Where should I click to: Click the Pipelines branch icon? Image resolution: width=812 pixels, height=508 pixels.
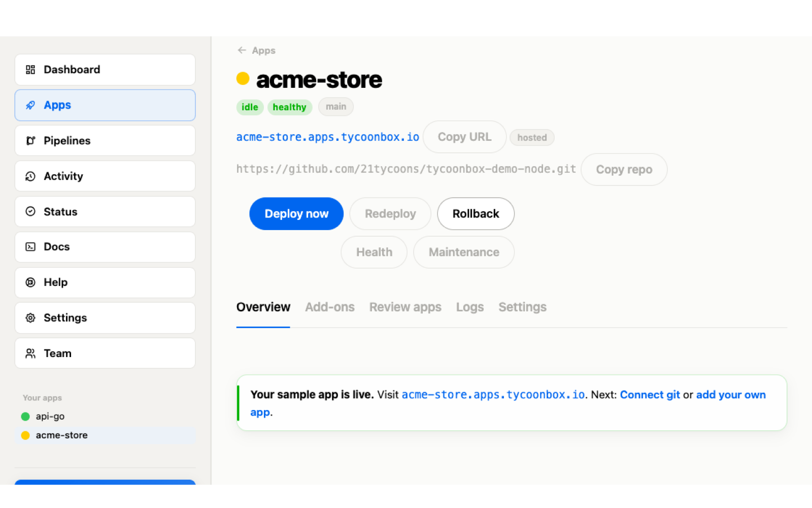point(30,141)
